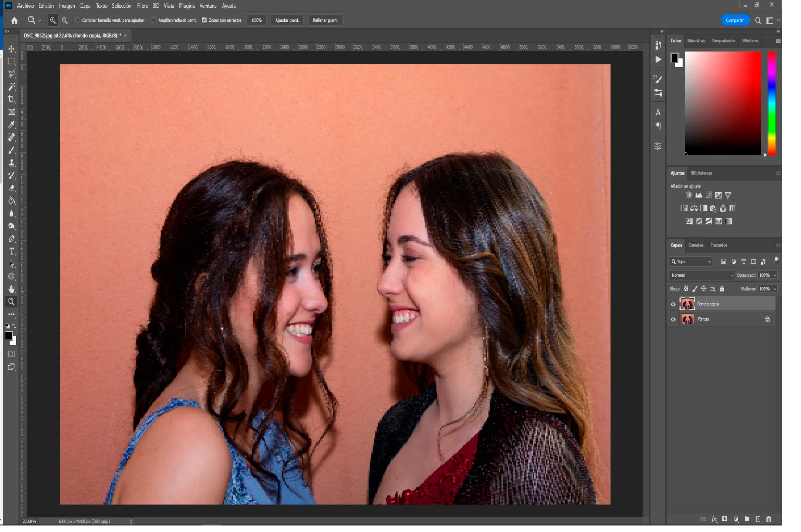Click the Compartir button
Screen dimensions: 801x532
[734, 20]
